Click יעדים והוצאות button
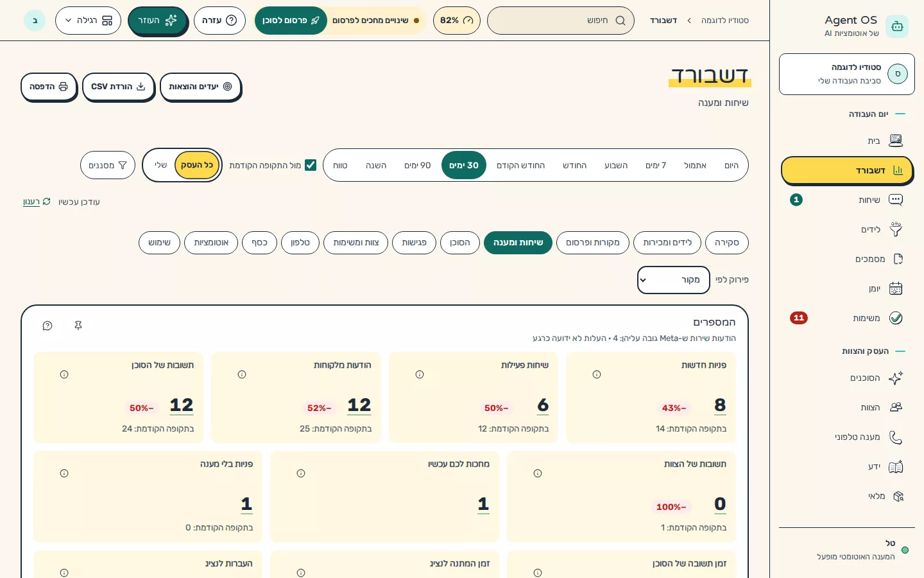924x578 pixels. (x=200, y=87)
